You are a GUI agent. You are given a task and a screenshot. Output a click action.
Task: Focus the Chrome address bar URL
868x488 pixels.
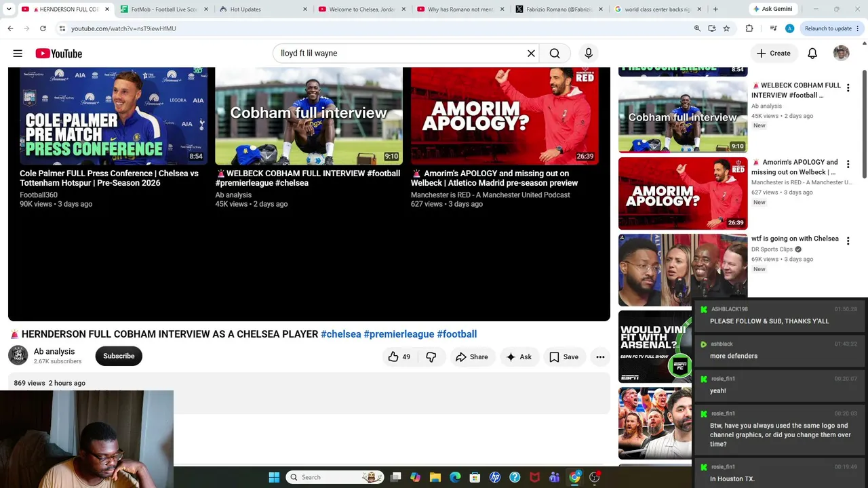[123, 28]
